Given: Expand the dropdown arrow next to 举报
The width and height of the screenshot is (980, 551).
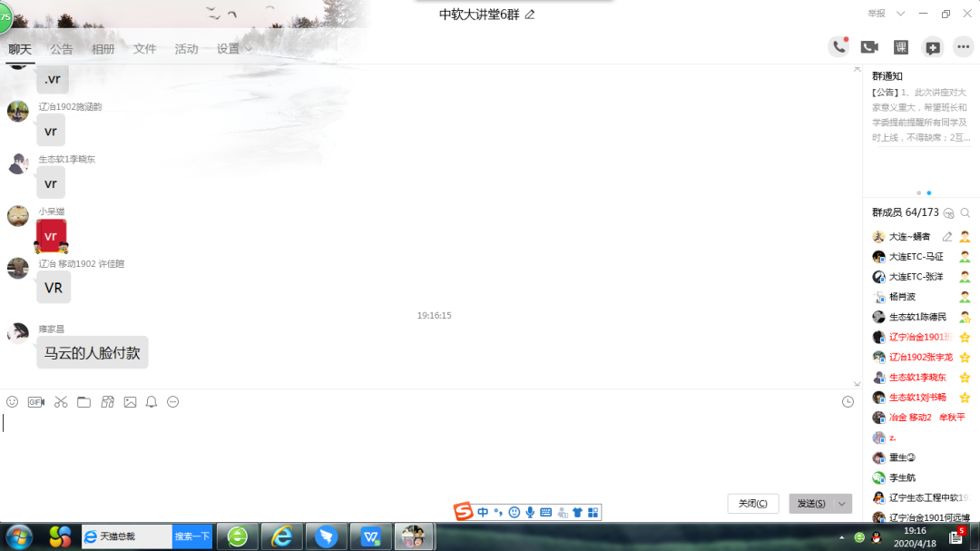Looking at the screenshot, I should point(900,14).
